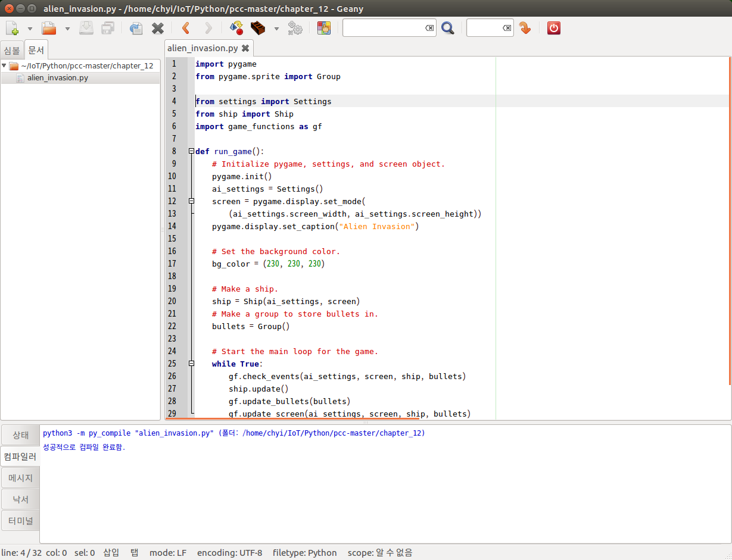Collapse the run_game function fold marker
Image resolution: width=732 pixels, height=560 pixels.
[x=191, y=151]
